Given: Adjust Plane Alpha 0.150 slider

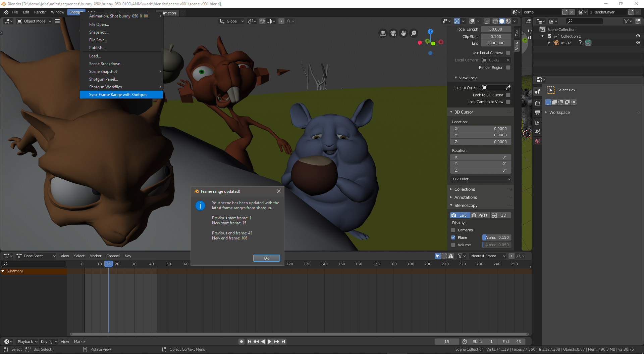Looking at the screenshot, I should point(497,237).
